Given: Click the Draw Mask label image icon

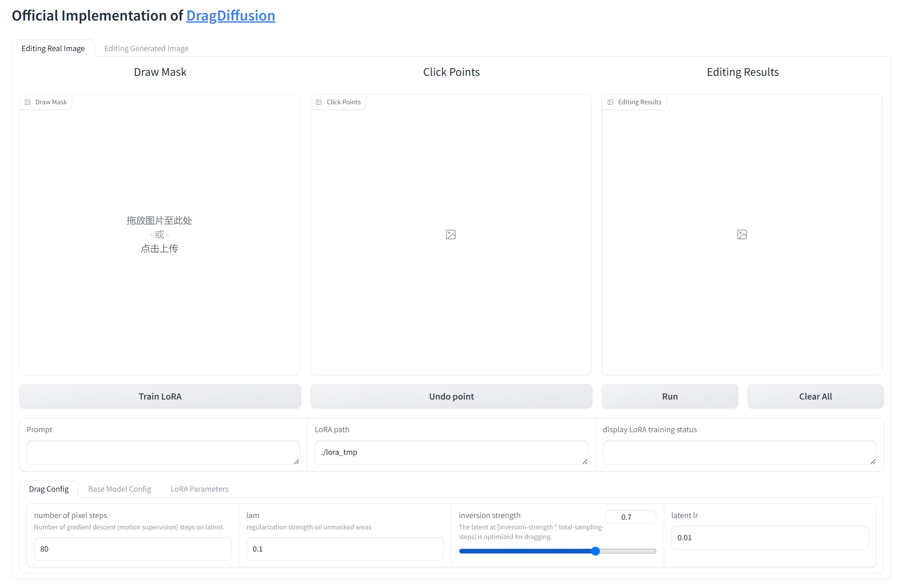Looking at the screenshot, I should [28, 102].
